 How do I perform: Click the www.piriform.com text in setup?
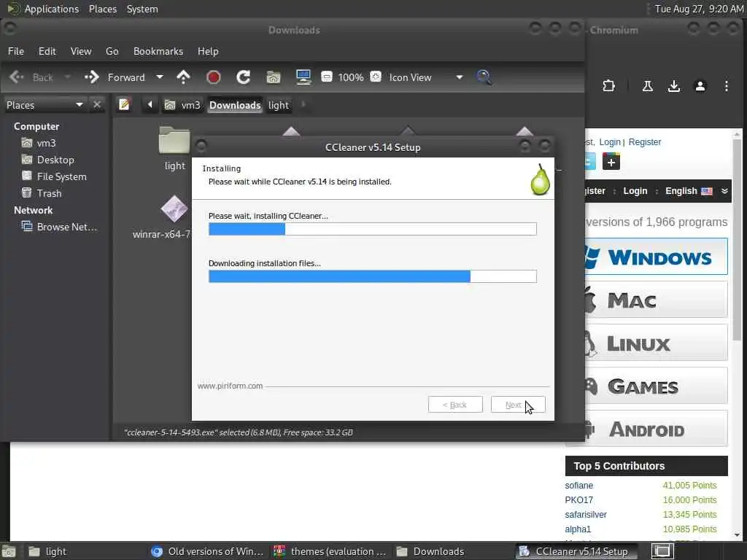(x=230, y=386)
